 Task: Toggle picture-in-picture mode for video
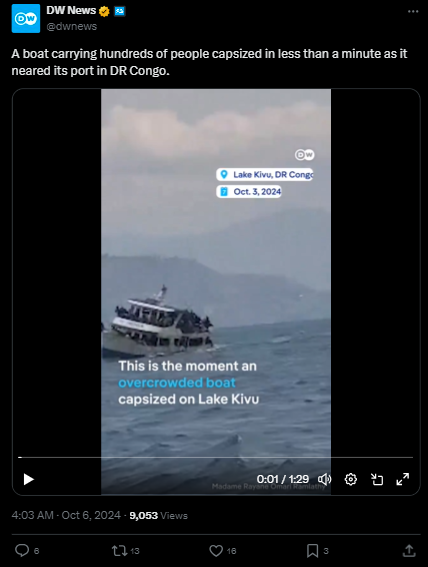coord(377,479)
